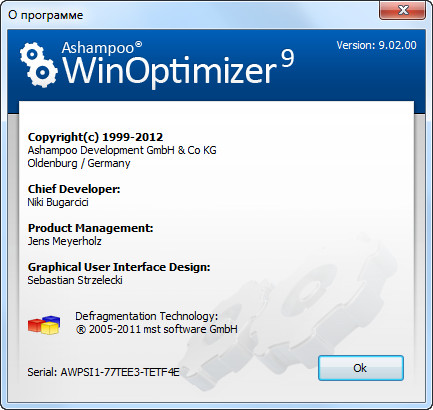Click the serial number AWPSI1-77TEE3-TETF4E

pos(120,372)
